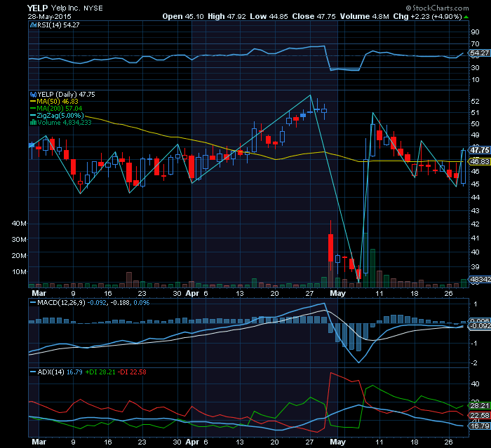
Task: Click the 'Mar' label at the very bottom axis
Action: click(x=39, y=442)
